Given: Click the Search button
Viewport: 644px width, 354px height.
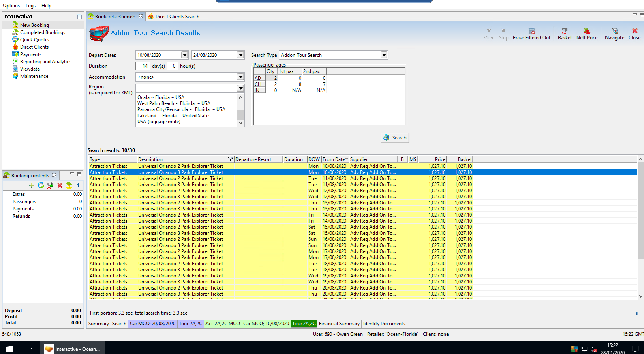Looking at the screenshot, I should pos(395,138).
